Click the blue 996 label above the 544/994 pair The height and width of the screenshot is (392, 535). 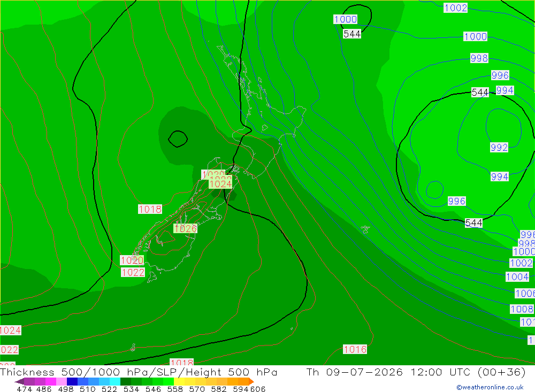pos(500,75)
